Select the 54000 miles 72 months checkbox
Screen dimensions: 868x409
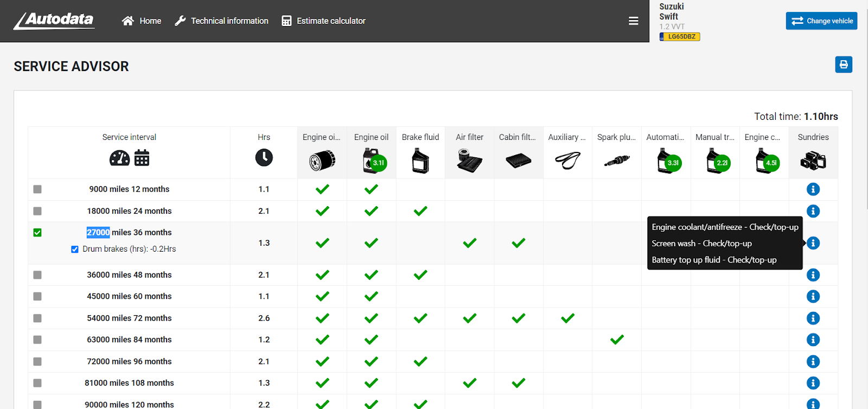coord(37,318)
